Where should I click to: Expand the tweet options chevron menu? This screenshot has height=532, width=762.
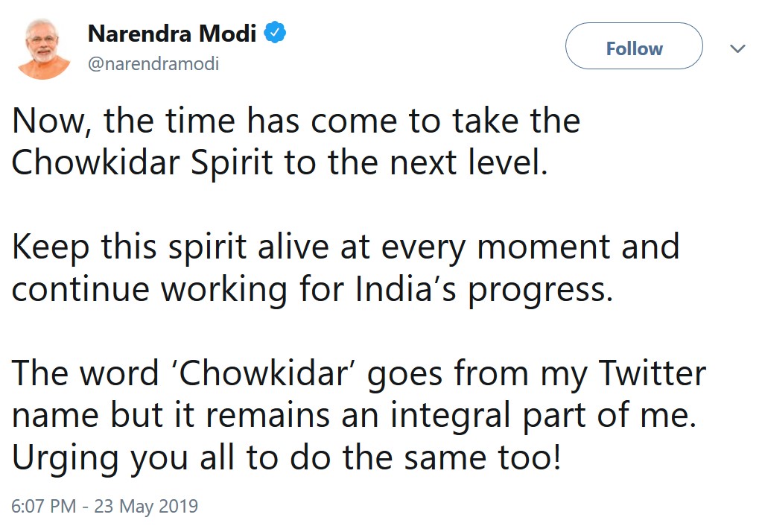point(737,48)
